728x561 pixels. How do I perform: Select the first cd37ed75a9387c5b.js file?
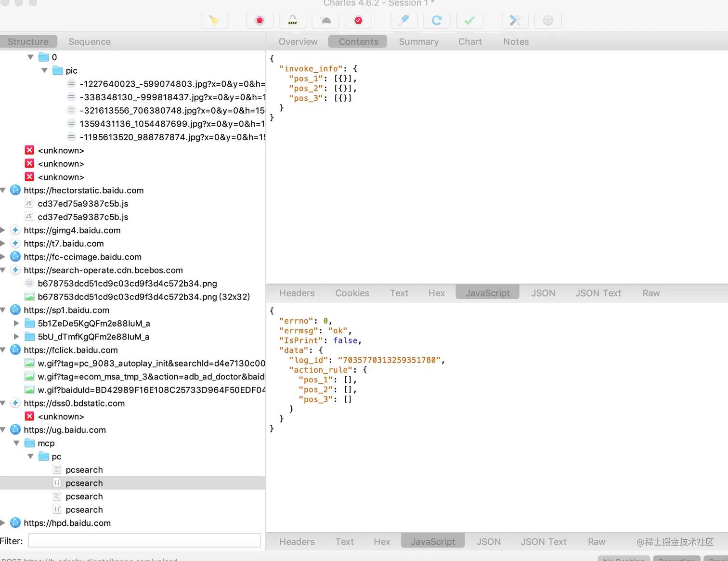coord(83,204)
